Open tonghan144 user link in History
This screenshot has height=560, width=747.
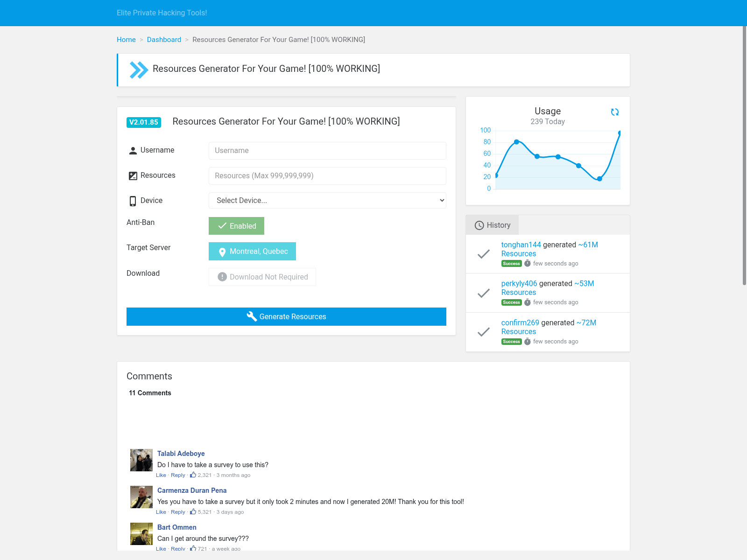click(x=521, y=245)
